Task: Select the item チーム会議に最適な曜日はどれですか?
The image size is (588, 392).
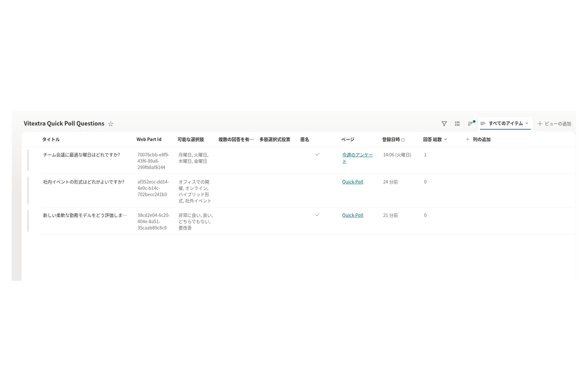Action: [81, 155]
